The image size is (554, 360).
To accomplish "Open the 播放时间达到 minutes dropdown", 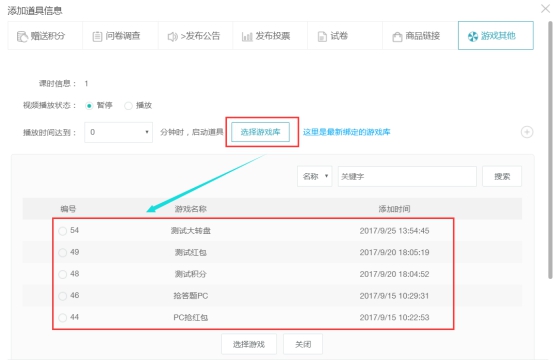I will point(118,132).
